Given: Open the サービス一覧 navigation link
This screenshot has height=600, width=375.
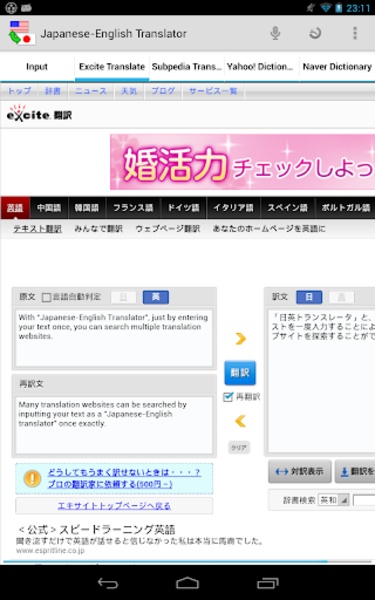Looking at the screenshot, I should [x=213, y=91].
